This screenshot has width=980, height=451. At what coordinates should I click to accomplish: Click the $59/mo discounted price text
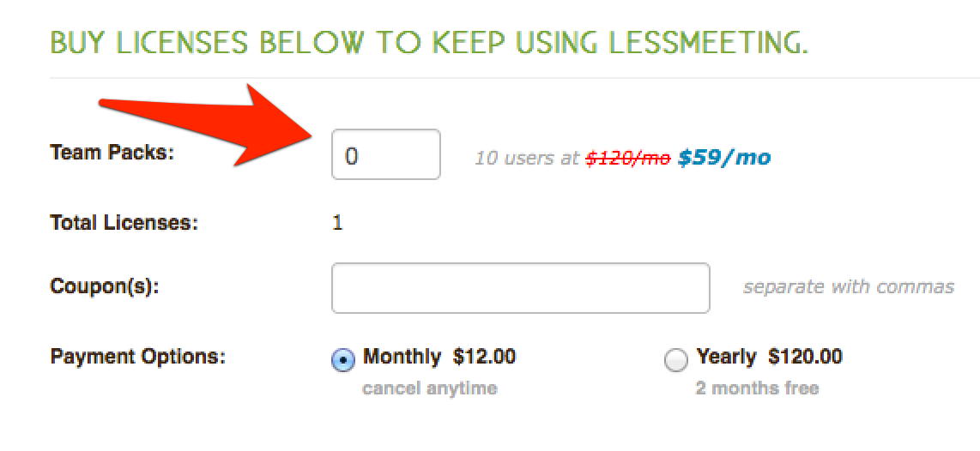click(723, 158)
